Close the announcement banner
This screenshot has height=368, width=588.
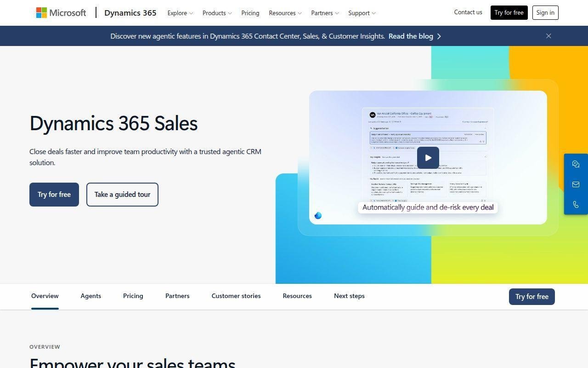click(548, 36)
